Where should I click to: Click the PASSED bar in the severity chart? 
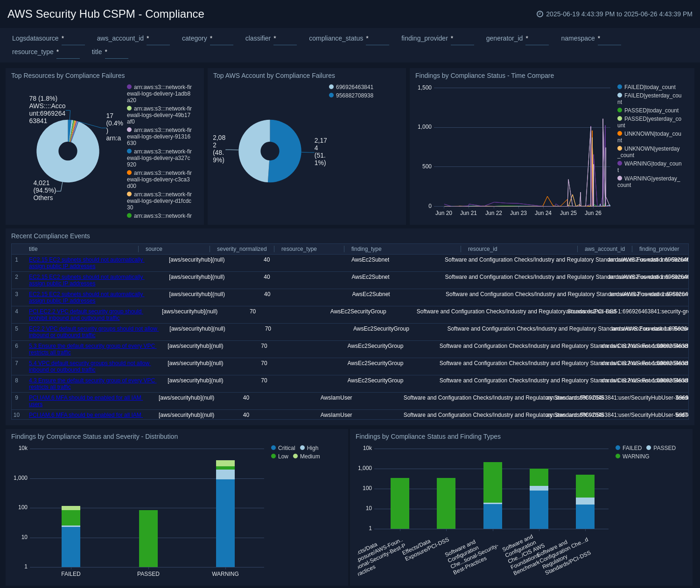148,539
